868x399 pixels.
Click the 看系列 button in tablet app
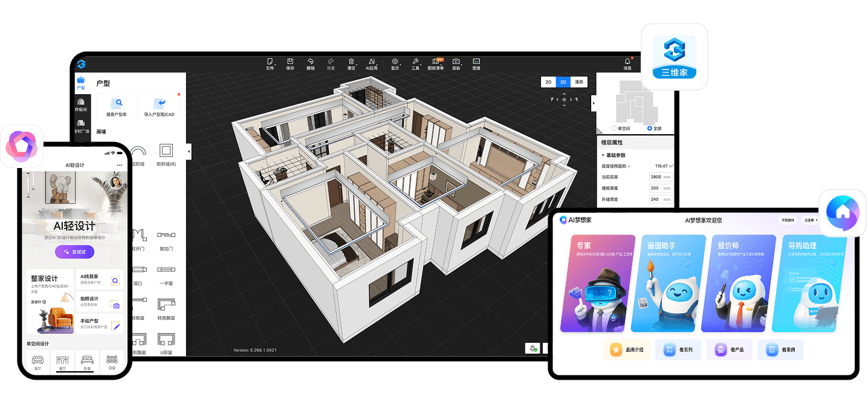coord(678,349)
